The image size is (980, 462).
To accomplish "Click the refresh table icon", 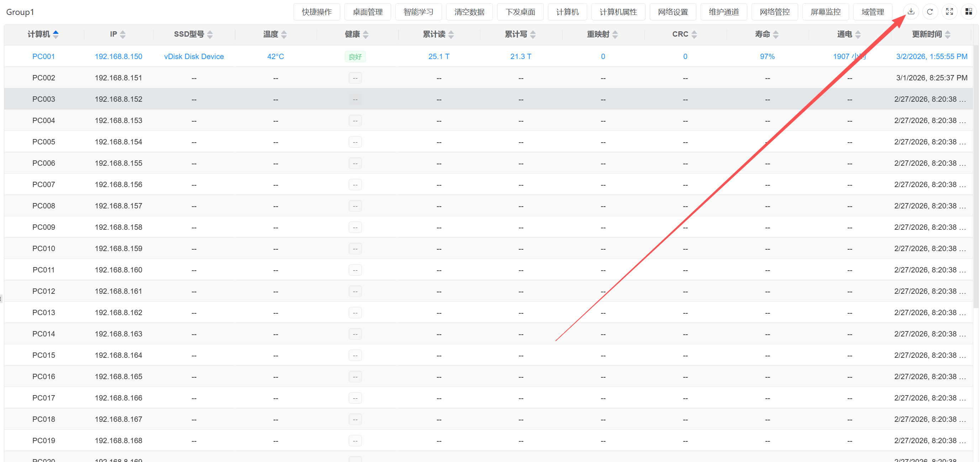I will pyautogui.click(x=930, y=12).
